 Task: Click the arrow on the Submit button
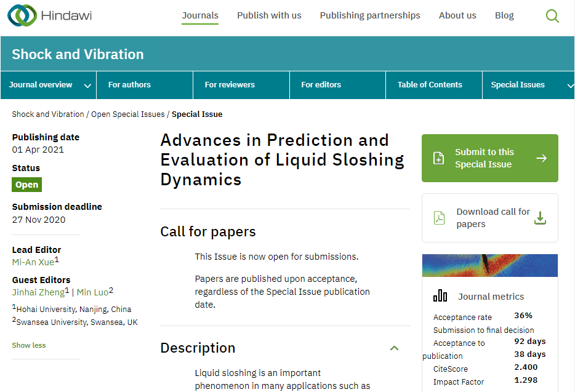pos(541,158)
